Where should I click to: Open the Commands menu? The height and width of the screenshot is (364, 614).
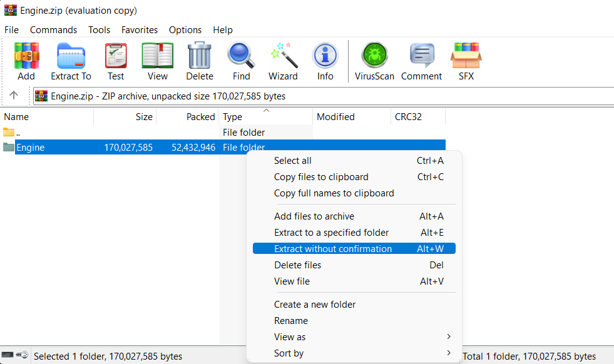click(53, 30)
